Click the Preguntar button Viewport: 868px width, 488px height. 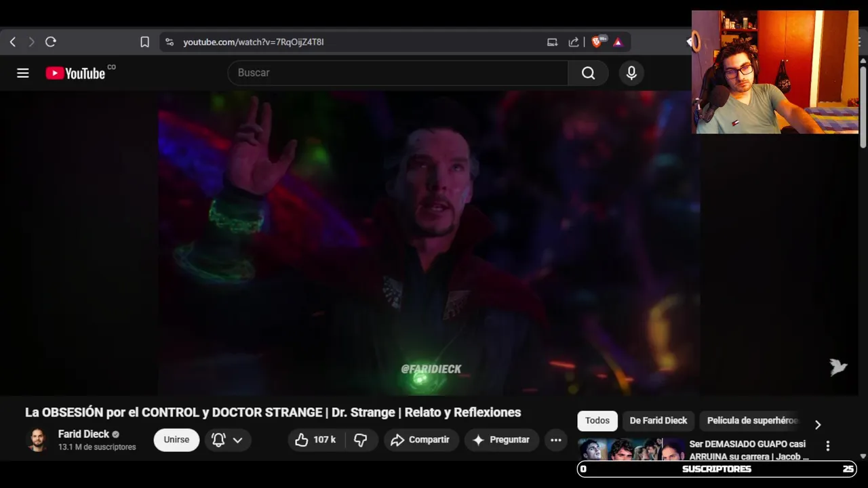pyautogui.click(x=501, y=440)
